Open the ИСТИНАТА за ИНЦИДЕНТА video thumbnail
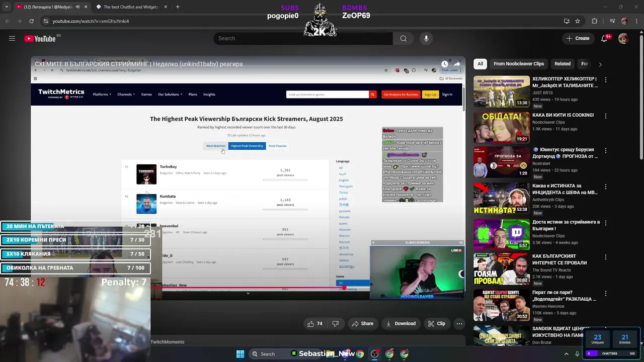Image resolution: width=644 pixels, height=362 pixels. pos(501,198)
